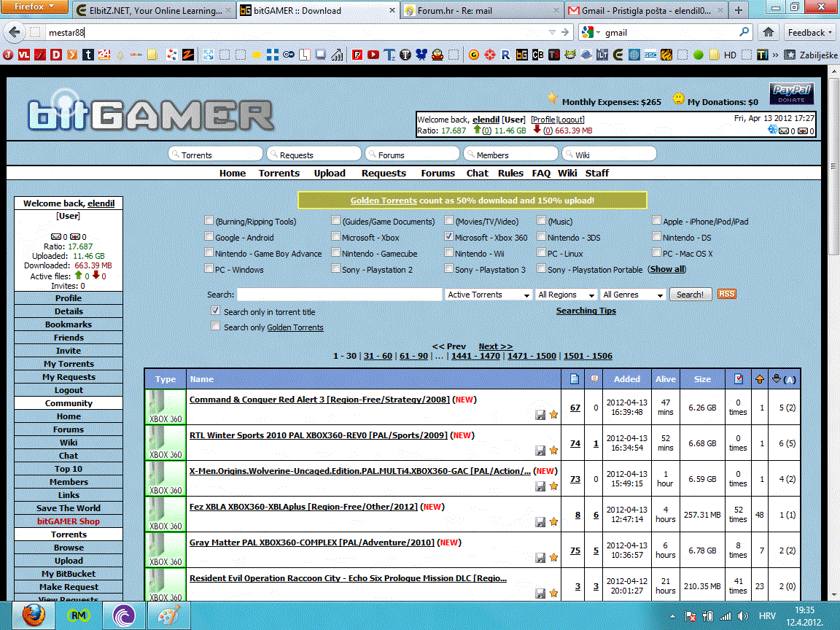
Task: Open the DW bookmark icon
Action: pos(289,55)
